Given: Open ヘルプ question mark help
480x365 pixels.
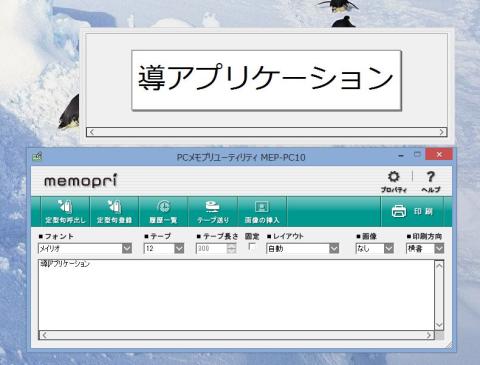Looking at the screenshot, I should pyautogui.click(x=431, y=182).
